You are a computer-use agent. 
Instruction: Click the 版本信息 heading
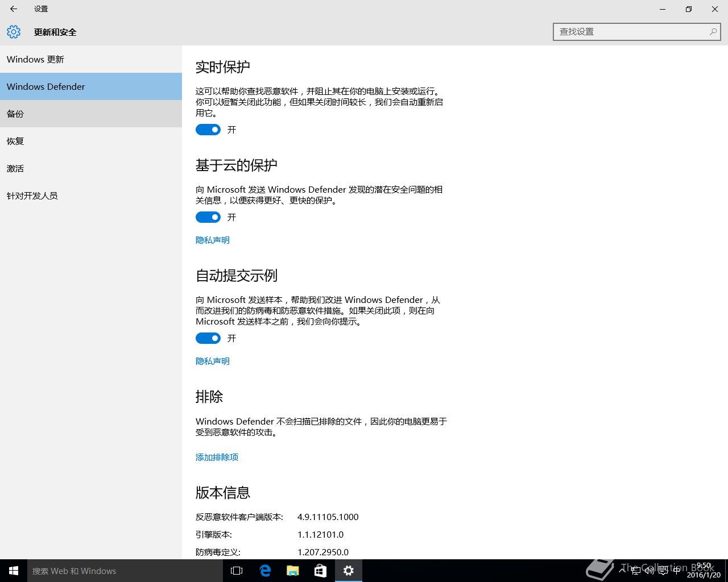(223, 493)
